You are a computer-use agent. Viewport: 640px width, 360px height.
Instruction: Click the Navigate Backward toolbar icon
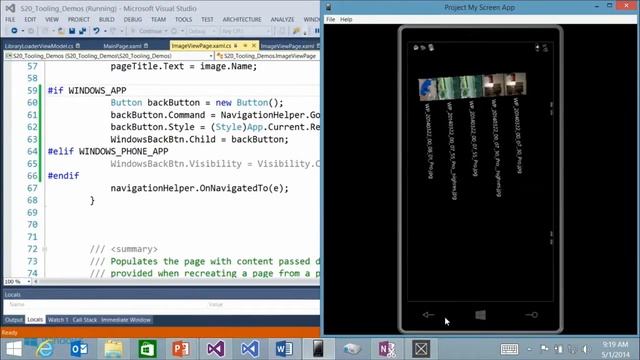[14, 31]
